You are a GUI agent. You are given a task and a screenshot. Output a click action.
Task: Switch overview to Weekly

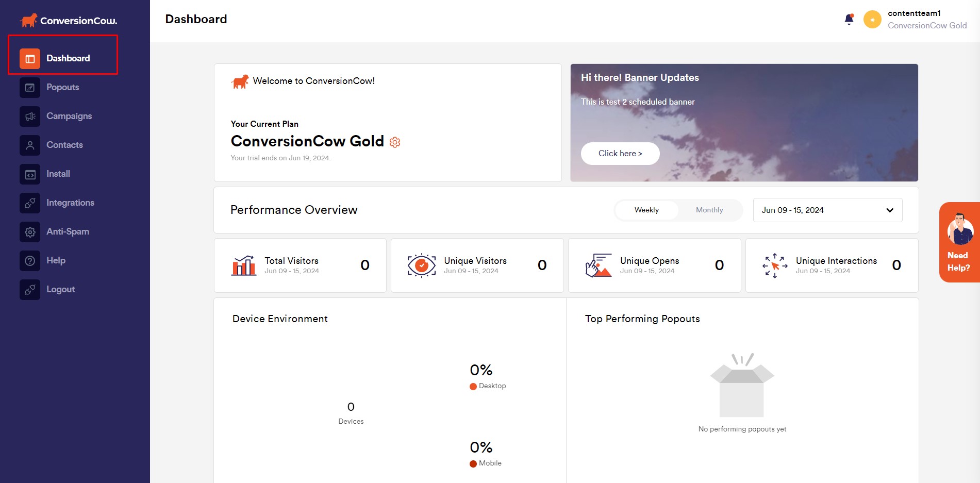(x=646, y=210)
